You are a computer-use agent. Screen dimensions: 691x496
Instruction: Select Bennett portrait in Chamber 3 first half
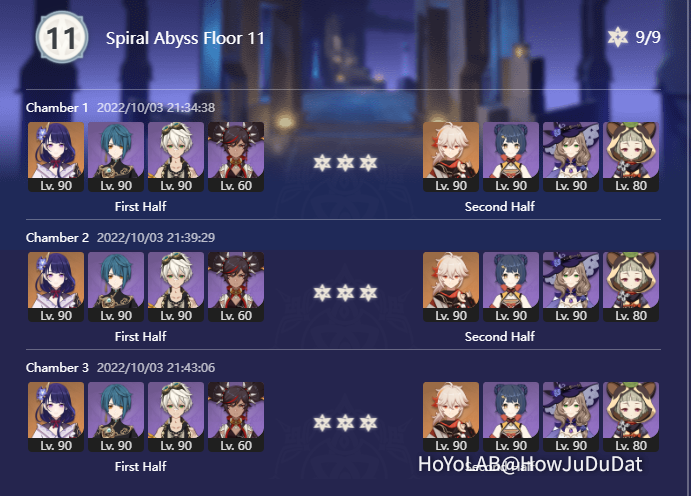click(176, 417)
